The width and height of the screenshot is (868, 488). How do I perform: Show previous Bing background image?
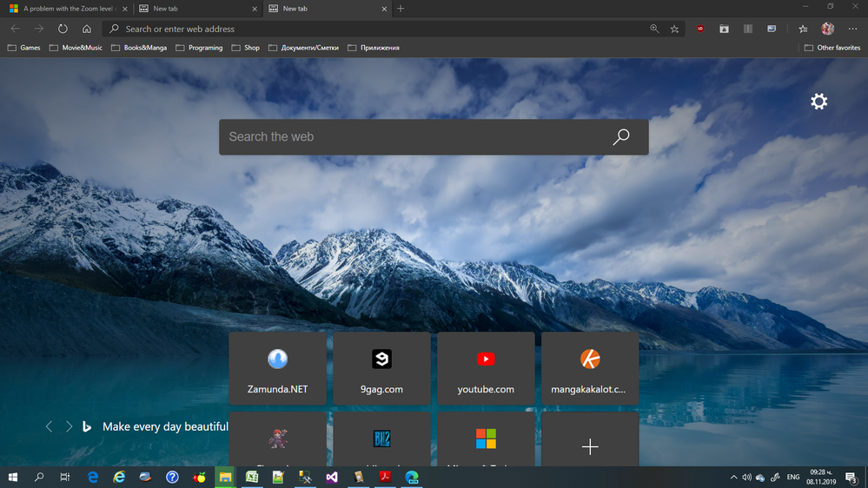(x=50, y=426)
